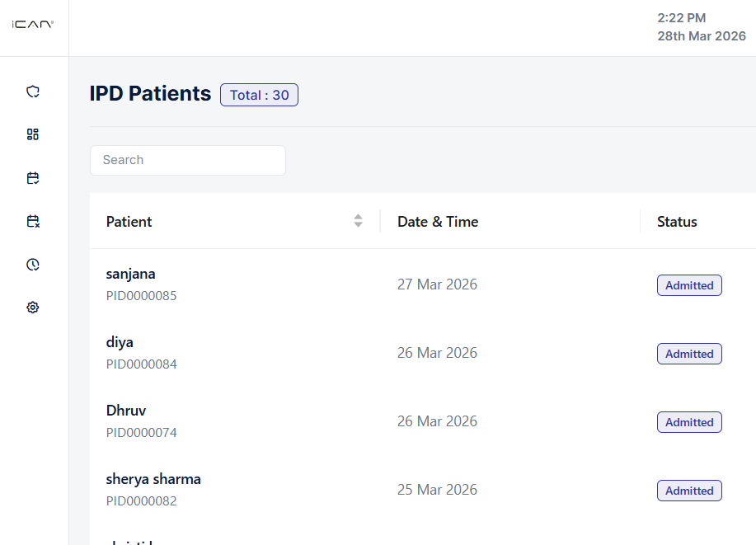Open the shield check sidebar icon

pos(33,92)
